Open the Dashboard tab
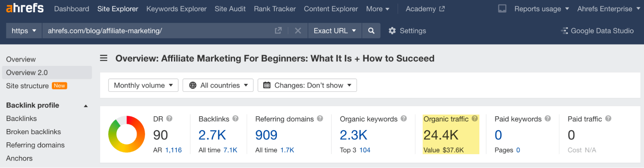The height and width of the screenshot is (168, 644). click(x=72, y=9)
